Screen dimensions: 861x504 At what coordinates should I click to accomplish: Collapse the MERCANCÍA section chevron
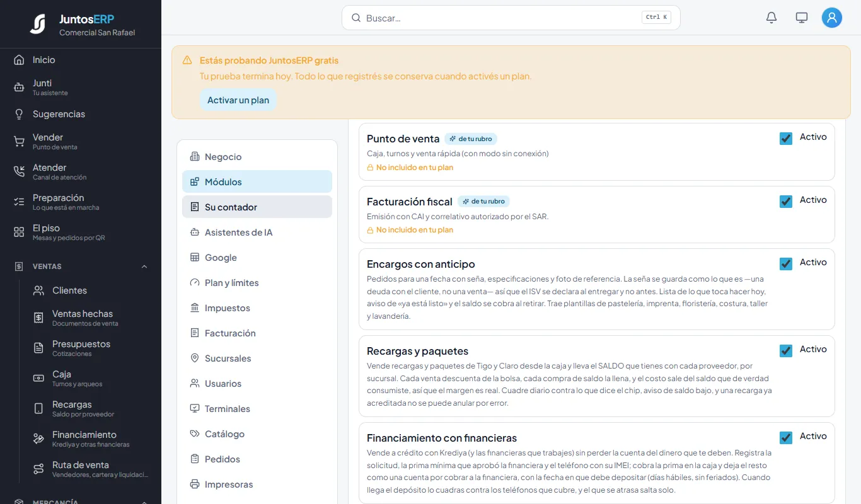tap(144, 501)
